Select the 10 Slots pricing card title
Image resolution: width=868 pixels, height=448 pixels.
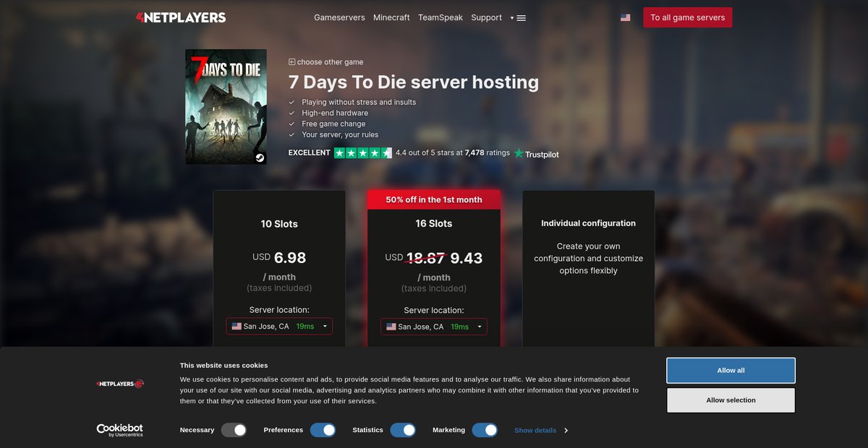pyautogui.click(x=279, y=224)
